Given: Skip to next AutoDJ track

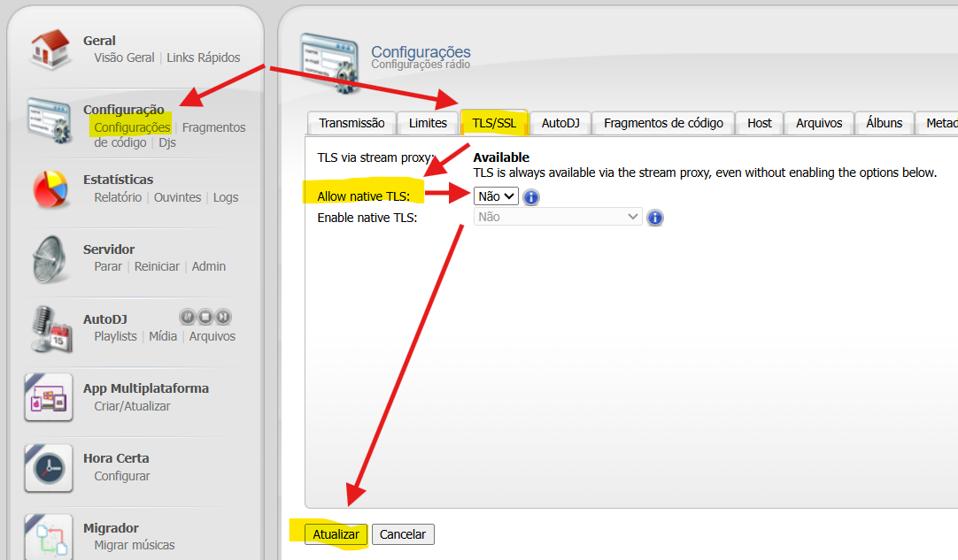Looking at the screenshot, I should 223,317.
